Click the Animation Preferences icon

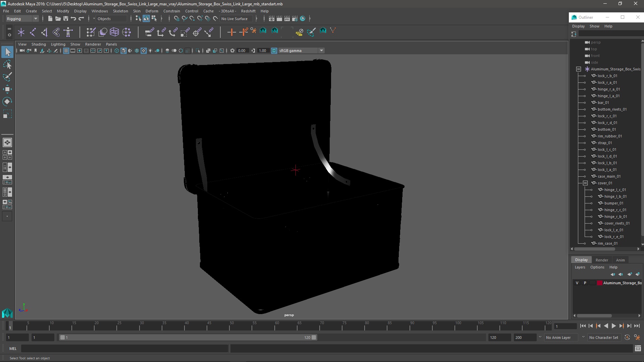click(x=637, y=338)
